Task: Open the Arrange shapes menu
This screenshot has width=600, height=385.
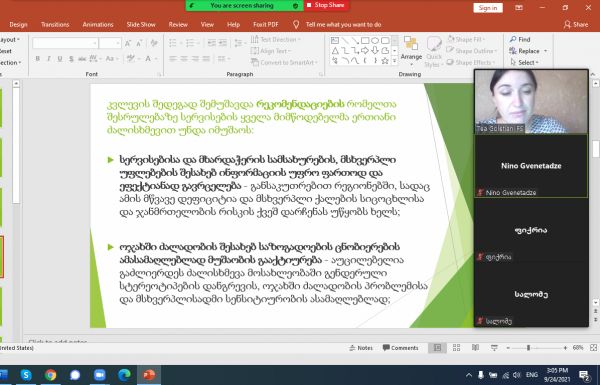Action: pyautogui.click(x=411, y=50)
